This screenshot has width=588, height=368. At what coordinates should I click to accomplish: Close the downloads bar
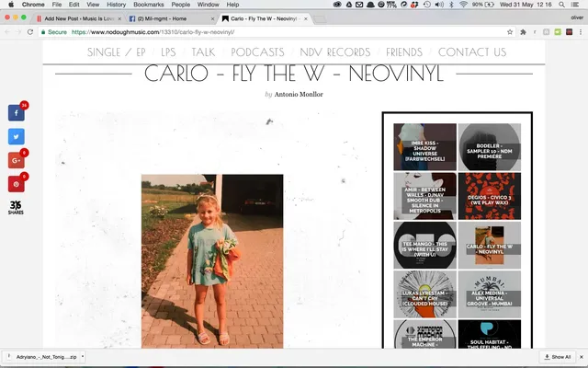tap(582, 357)
